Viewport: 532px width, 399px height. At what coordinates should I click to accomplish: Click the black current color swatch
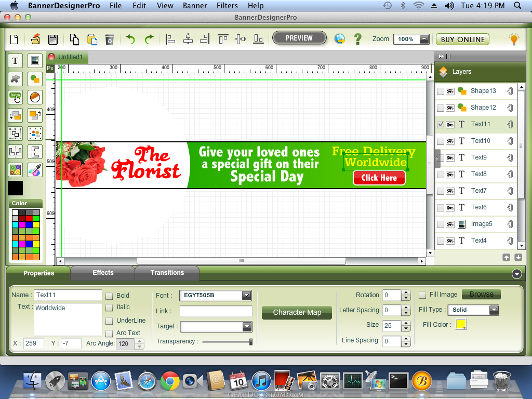15,188
